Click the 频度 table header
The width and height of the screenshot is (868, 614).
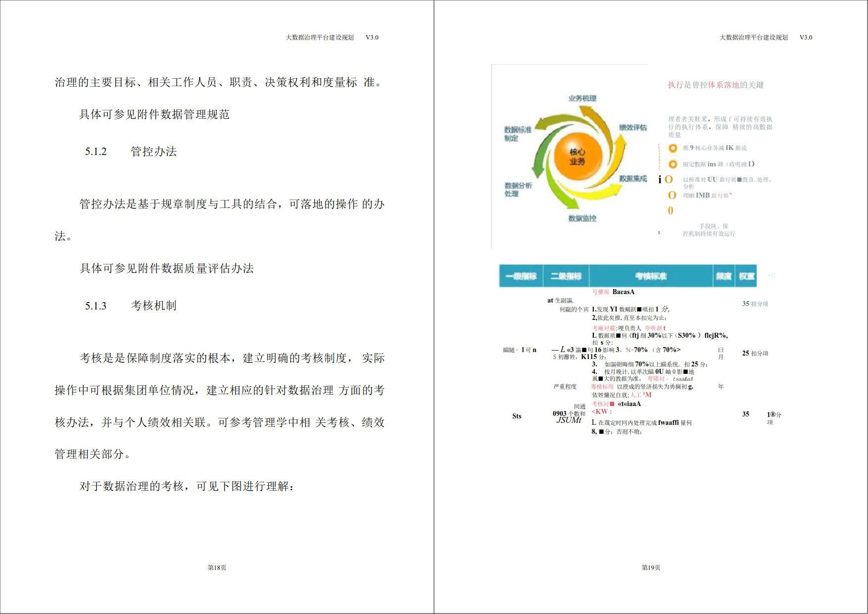coord(723,276)
